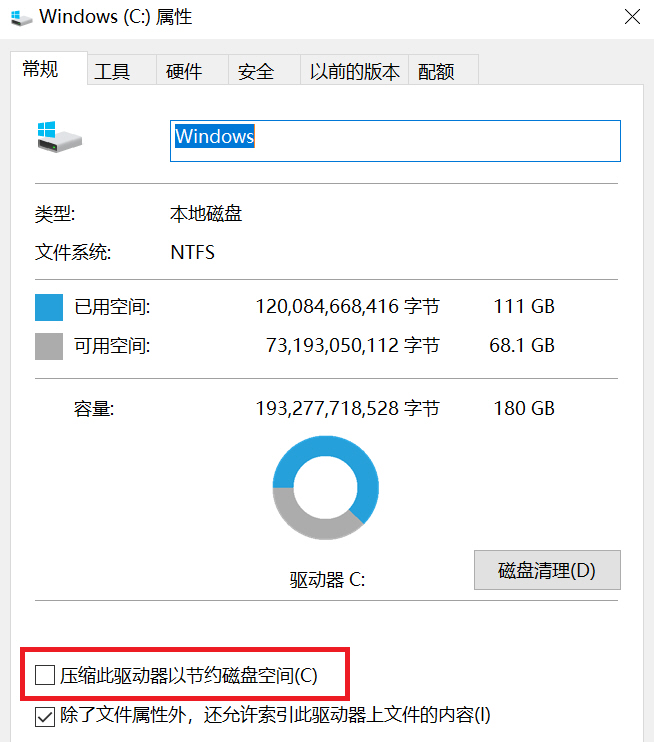Click the 磁盘清理(D) button
The image size is (654, 742).
[x=547, y=570]
